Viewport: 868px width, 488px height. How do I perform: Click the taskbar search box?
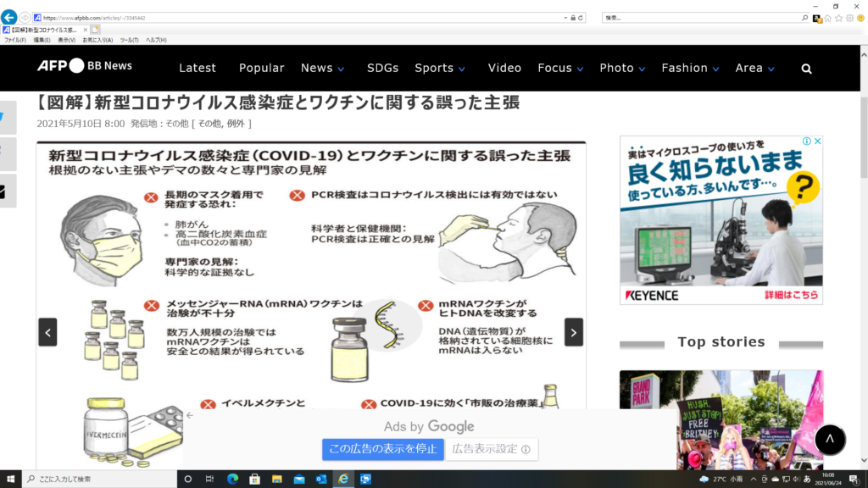100,480
